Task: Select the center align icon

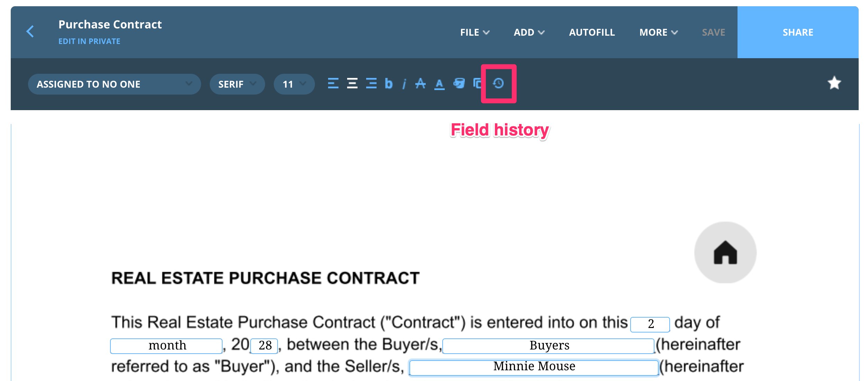Action: click(352, 83)
